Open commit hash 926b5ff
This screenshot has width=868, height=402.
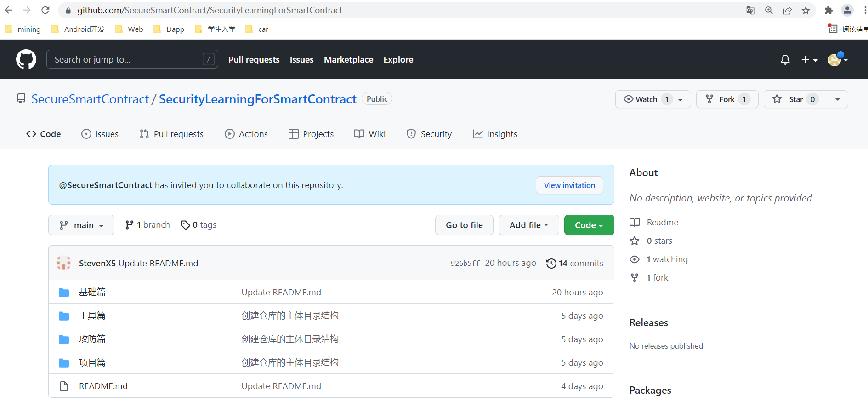coord(465,263)
